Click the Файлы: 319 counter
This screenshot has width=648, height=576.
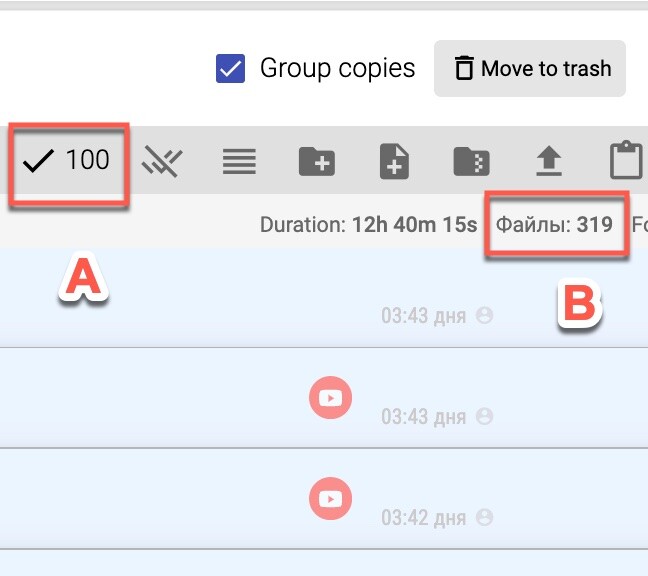[554, 224]
